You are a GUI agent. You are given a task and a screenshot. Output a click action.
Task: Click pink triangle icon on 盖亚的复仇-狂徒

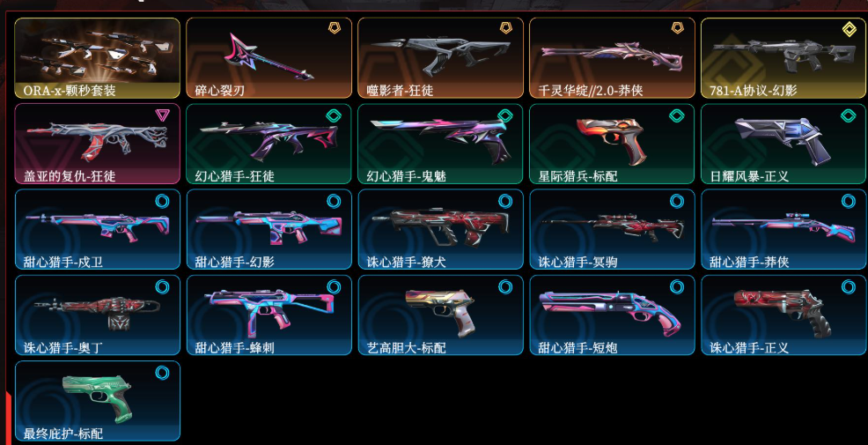(x=162, y=115)
